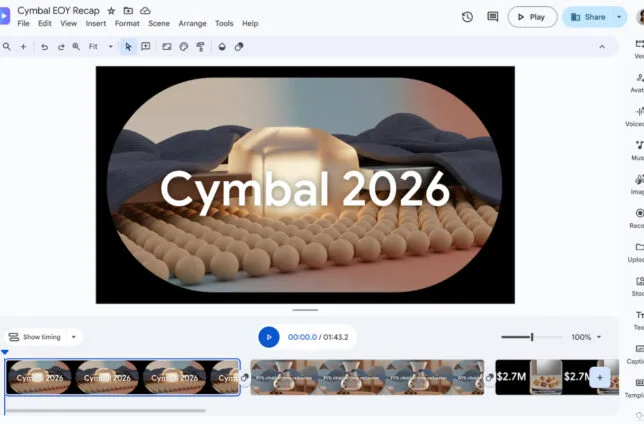
Task: Open the Image generation sidebar panel
Action: (x=638, y=184)
